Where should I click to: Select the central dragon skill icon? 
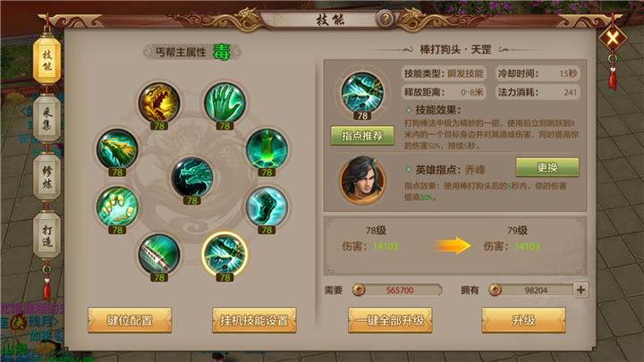(191, 177)
